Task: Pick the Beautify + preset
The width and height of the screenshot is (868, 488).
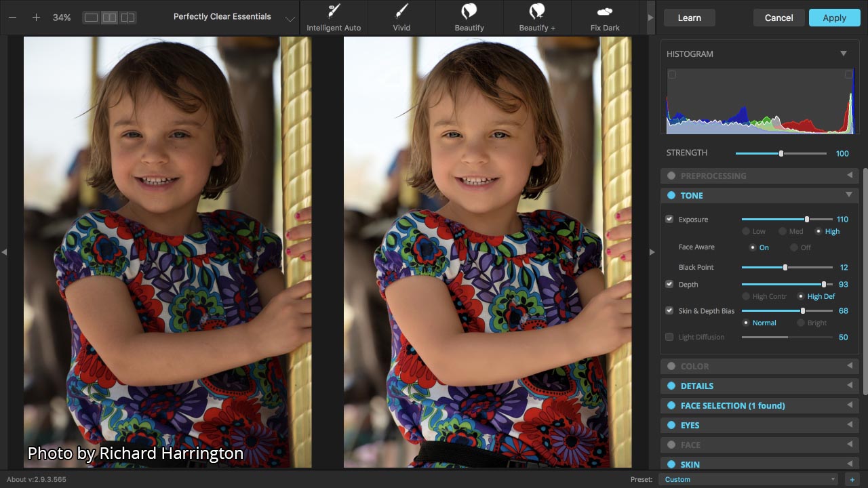Action: 537,18
